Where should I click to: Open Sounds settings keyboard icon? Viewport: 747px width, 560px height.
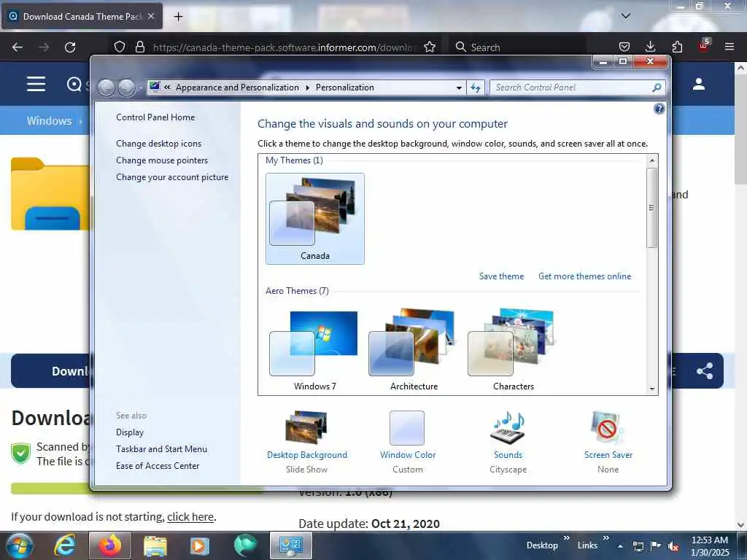coord(508,427)
